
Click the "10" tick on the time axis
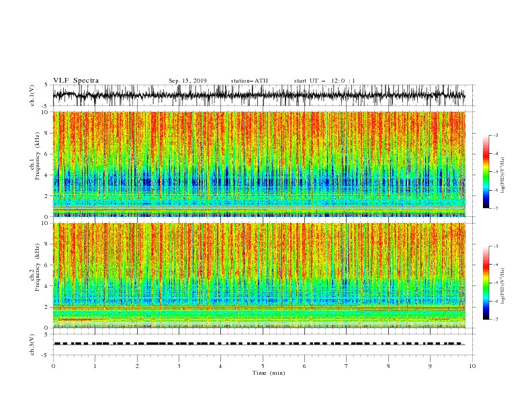[472, 366]
